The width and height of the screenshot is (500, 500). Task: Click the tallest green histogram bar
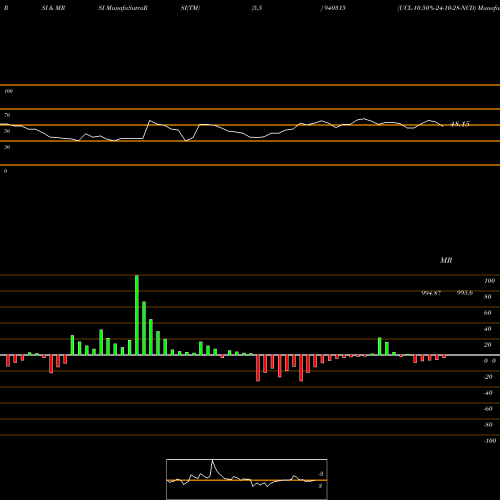137,315
